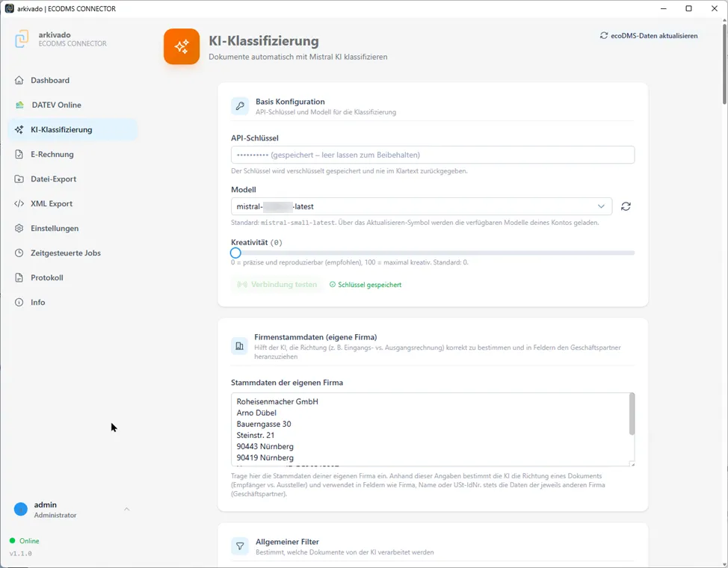The width and height of the screenshot is (728, 568).
Task: Click the XML Export code icon
Action: [x=19, y=203]
